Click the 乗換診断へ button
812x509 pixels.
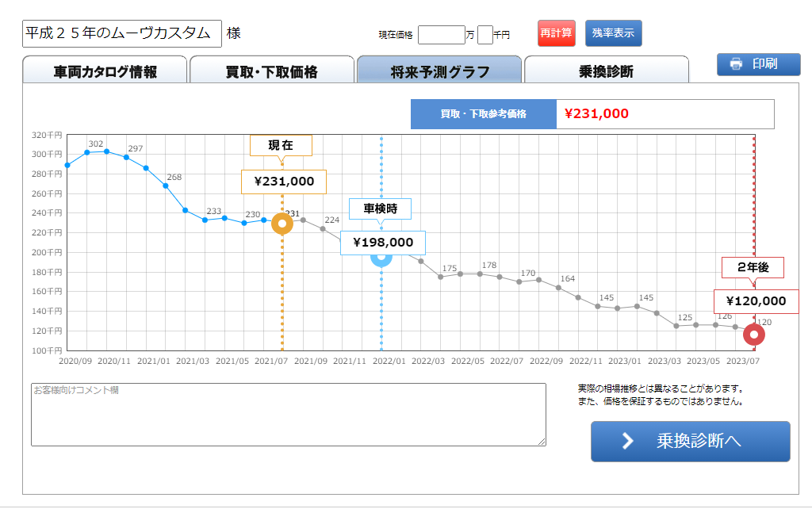coord(691,441)
